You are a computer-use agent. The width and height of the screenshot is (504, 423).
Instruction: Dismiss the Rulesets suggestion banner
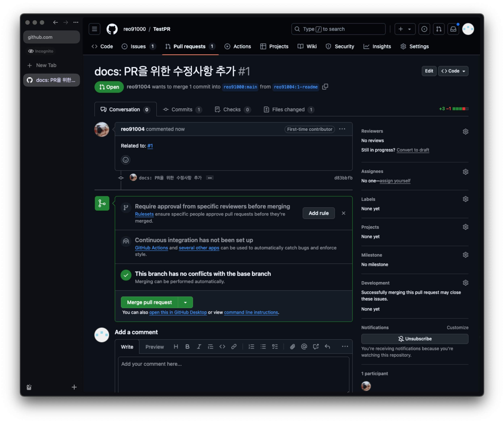point(343,213)
